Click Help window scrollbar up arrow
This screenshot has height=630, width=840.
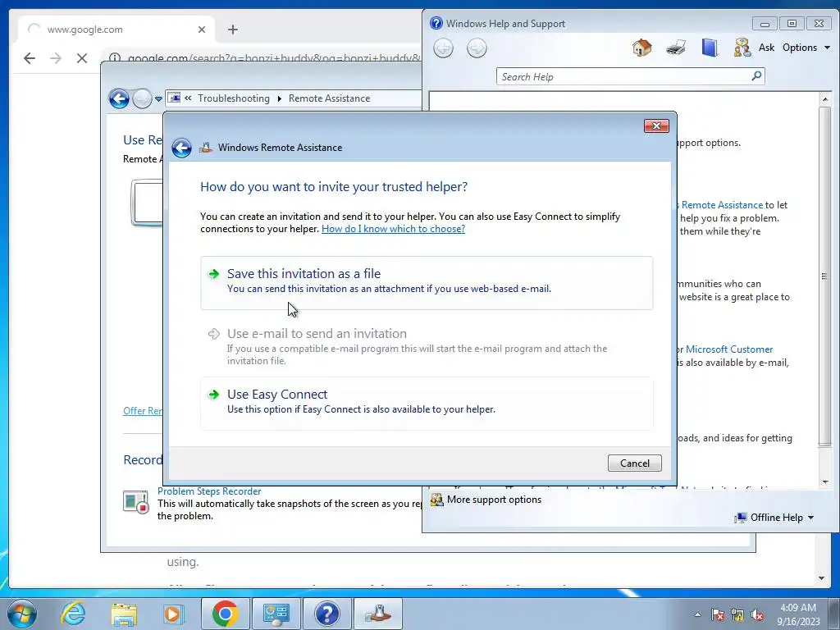(x=825, y=99)
